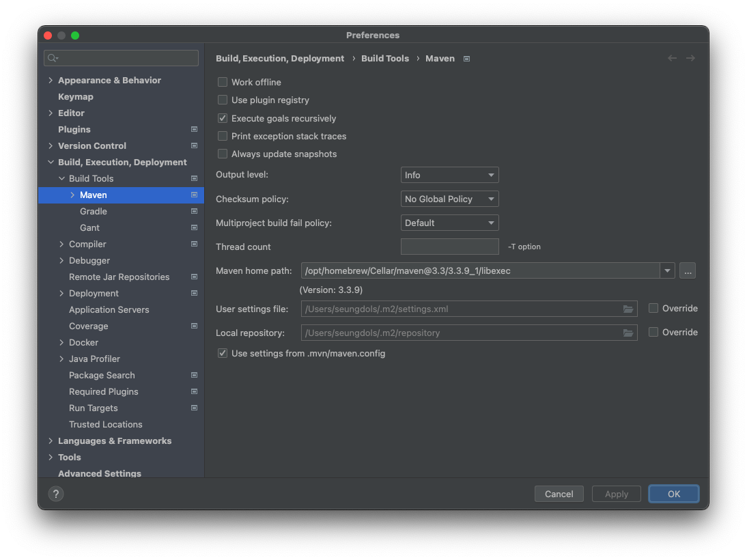The width and height of the screenshot is (747, 560).
Task: Click the project-level icon in the Maven breadcrumb
Action: pos(467,59)
